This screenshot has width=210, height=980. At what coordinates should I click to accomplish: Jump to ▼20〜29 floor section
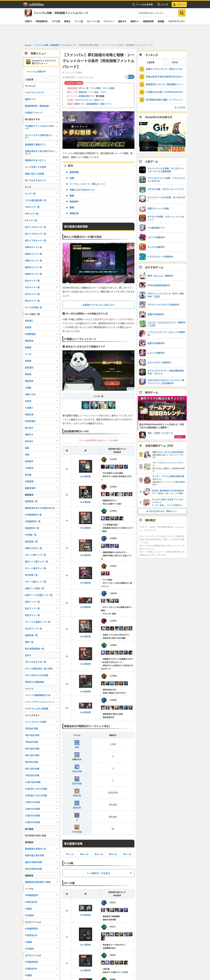coord(84,854)
